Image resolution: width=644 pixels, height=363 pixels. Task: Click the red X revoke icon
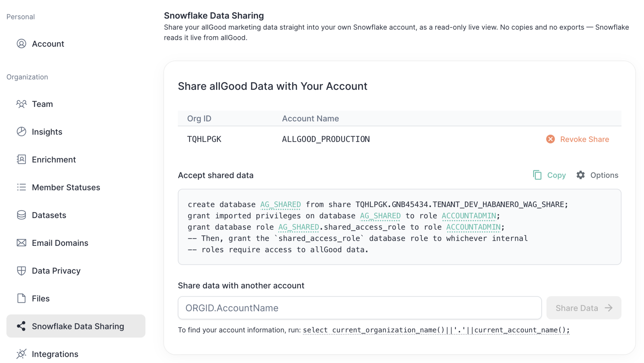(550, 139)
